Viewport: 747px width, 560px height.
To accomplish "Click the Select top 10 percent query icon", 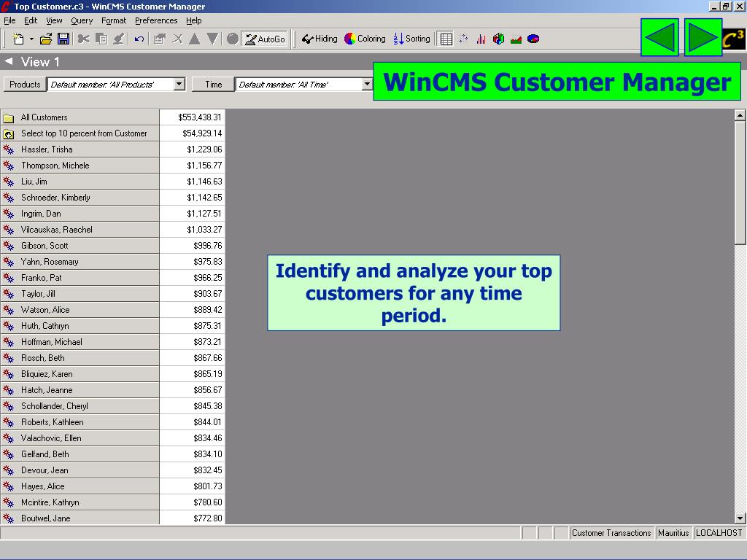I will [x=9, y=134].
